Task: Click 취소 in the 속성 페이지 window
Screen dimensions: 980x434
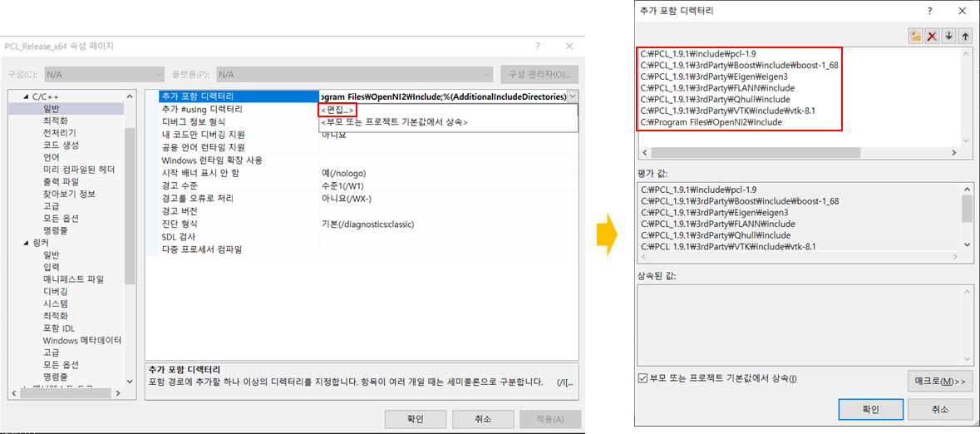Action: pos(482,419)
